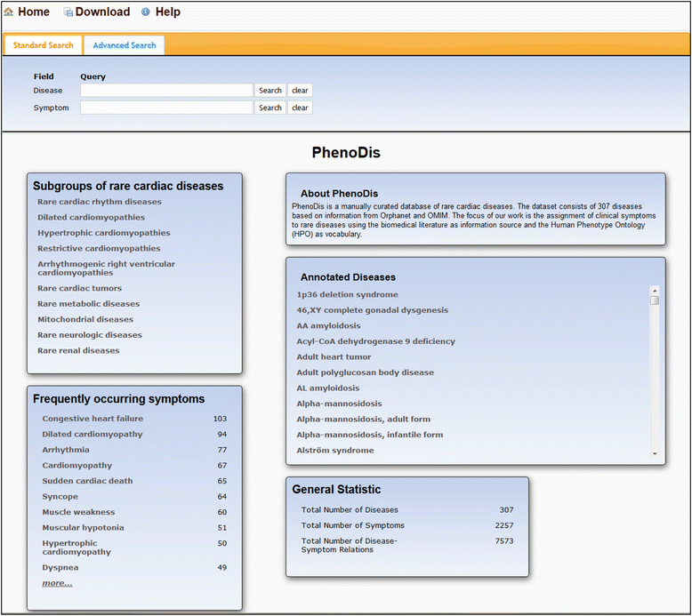Select Muscular hypotonia symptom
692x616 pixels.
pyautogui.click(x=83, y=528)
